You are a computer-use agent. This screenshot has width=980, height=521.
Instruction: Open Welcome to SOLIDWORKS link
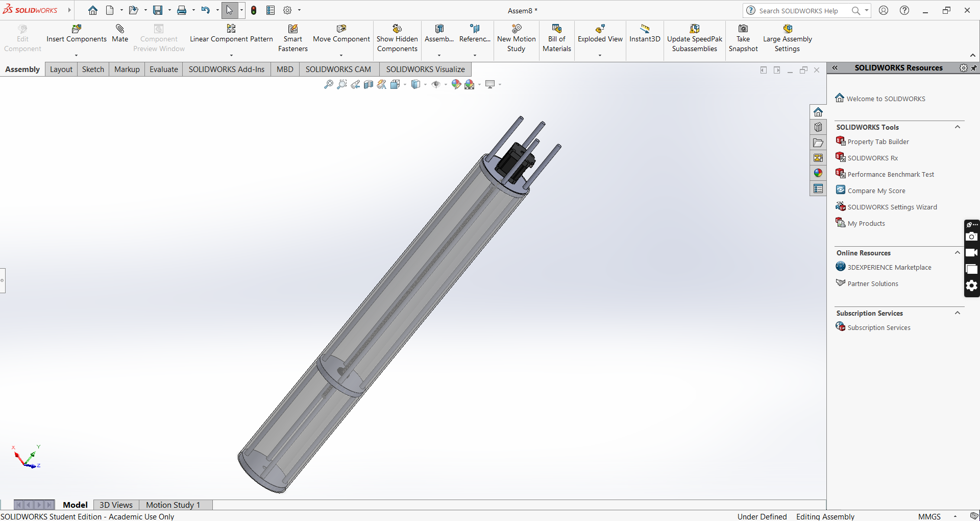point(886,99)
